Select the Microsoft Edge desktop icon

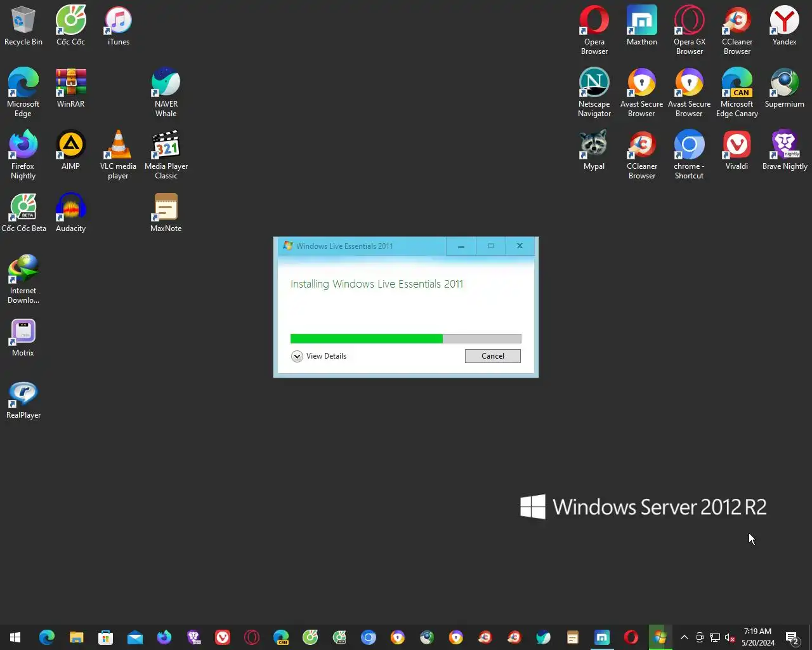pyautogui.click(x=23, y=93)
